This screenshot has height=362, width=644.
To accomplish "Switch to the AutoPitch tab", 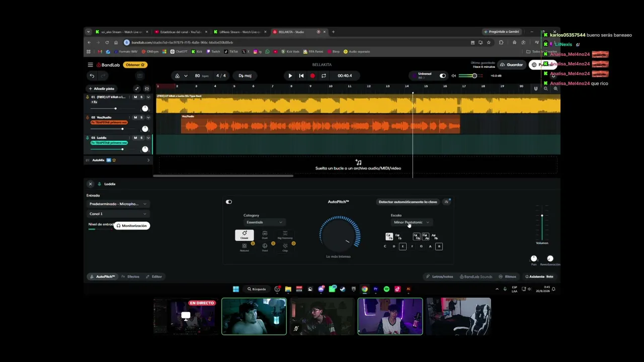I will point(102,277).
